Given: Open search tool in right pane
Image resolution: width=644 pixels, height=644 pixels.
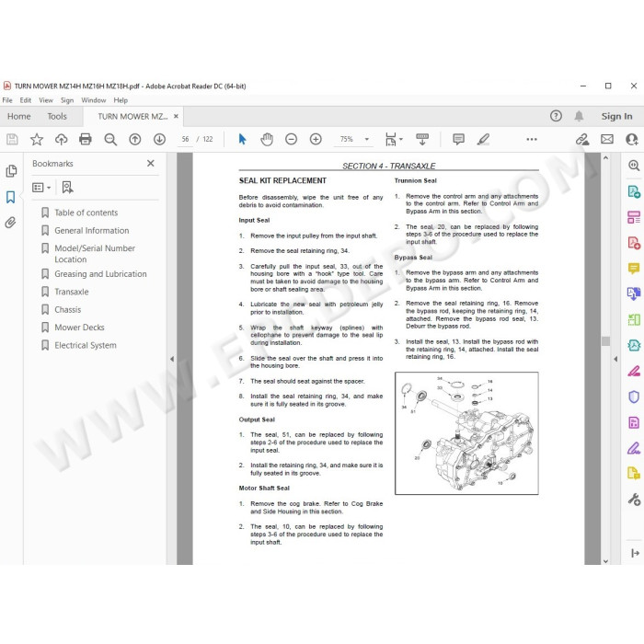Looking at the screenshot, I should 634,166.
